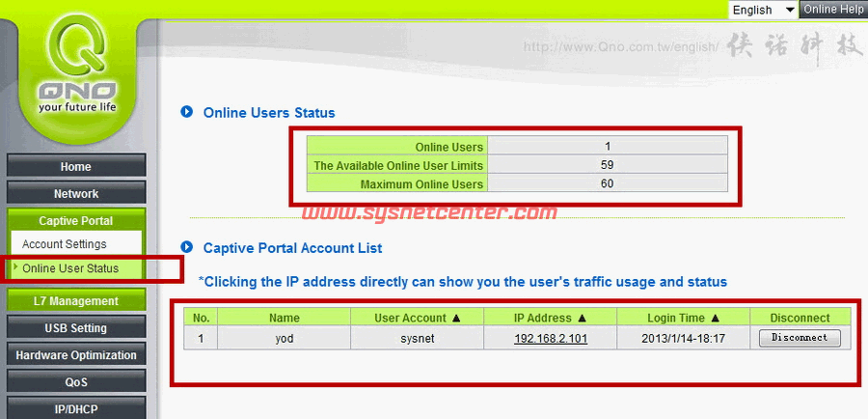Open the Network menu

(x=76, y=194)
